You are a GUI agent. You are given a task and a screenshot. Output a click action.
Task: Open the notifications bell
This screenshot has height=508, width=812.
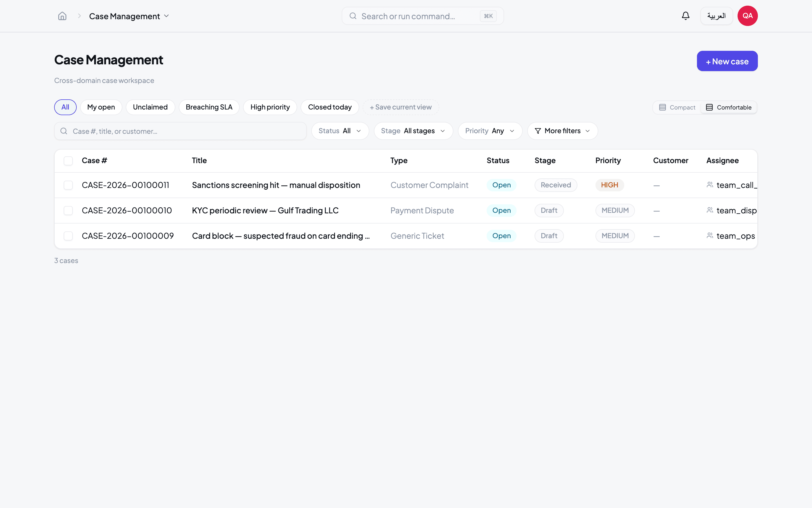point(685,16)
